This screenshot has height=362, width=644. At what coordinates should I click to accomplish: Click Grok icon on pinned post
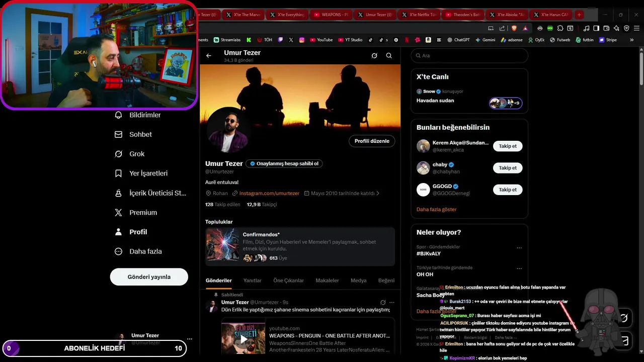[x=383, y=303]
